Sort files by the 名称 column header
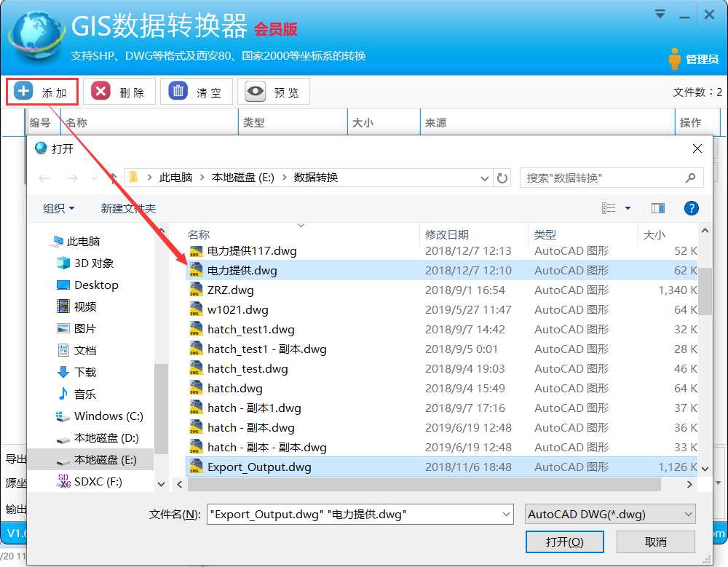Screen dimensions: 728x567 point(302,234)
